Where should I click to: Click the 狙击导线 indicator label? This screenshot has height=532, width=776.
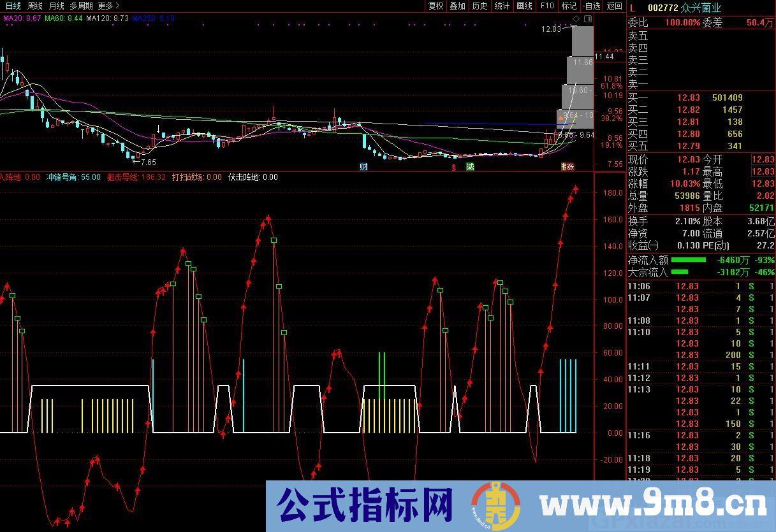click(136, 177)
